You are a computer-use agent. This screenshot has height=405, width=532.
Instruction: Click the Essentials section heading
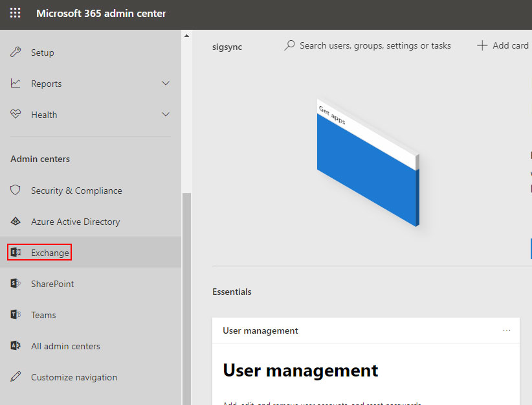(x=232, y=292)
